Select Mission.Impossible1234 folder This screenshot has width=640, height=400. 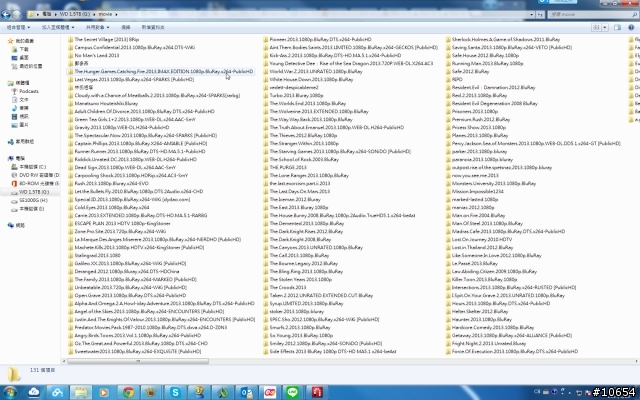[x=478, y=191]
